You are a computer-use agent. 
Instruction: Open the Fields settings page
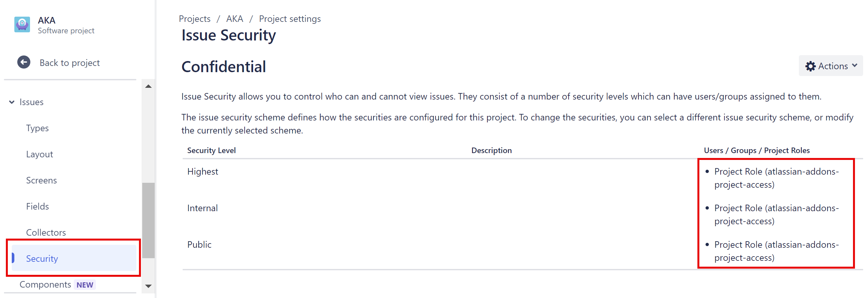coord(37,206)
